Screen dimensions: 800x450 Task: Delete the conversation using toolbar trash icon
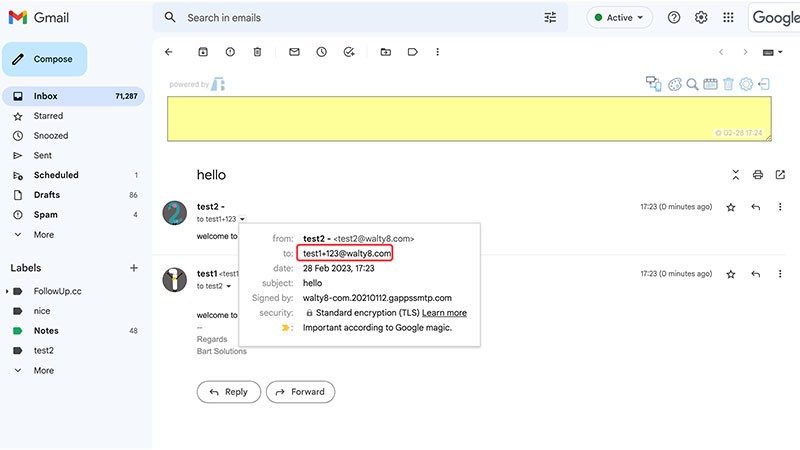(258, 52)
